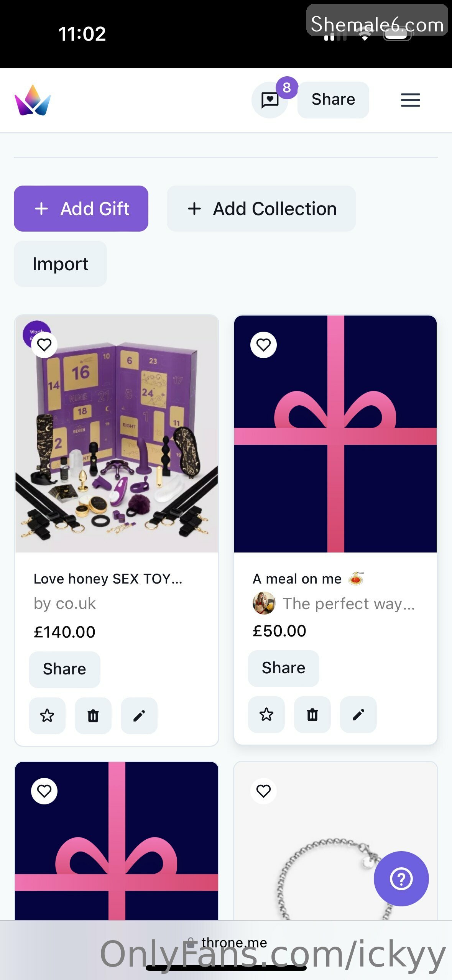452x980 pixels.
Task: Share the £50.00 meal gift
Action: pyautogui.click(x=283, y=668)
